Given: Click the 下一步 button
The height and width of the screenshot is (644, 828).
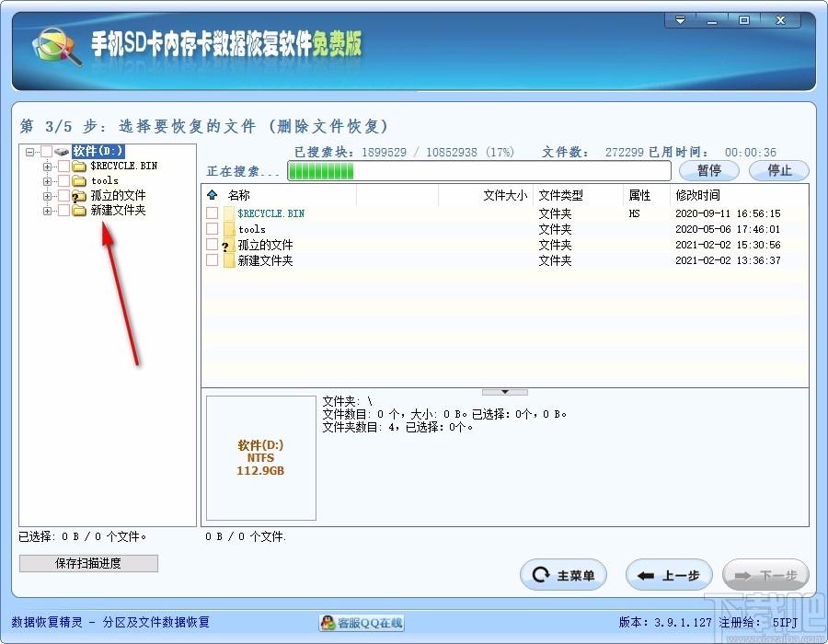Looking at the screenshot, I should click(x=765, y=575).
